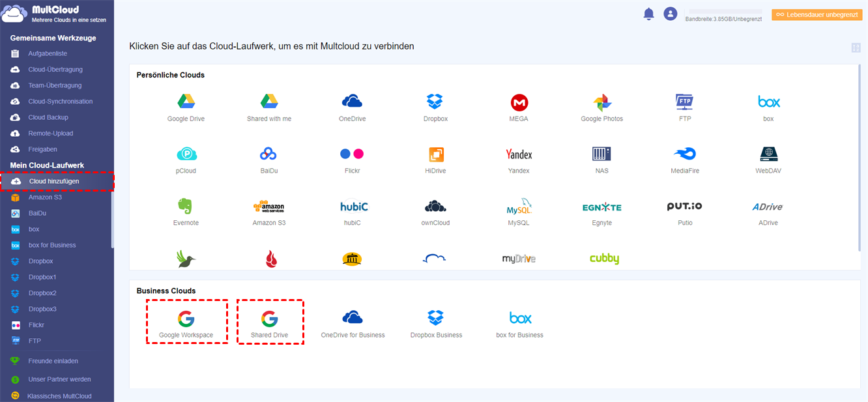Screen dimensions: 868x402
Task: Select the Egnyte icon
Action: (x=601, y=207)
